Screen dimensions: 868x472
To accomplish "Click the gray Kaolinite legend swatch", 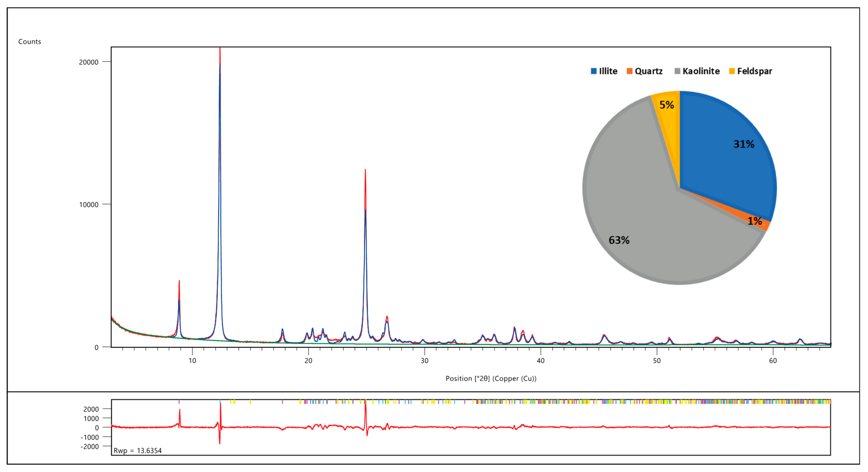I will click(x=677, y=71).
